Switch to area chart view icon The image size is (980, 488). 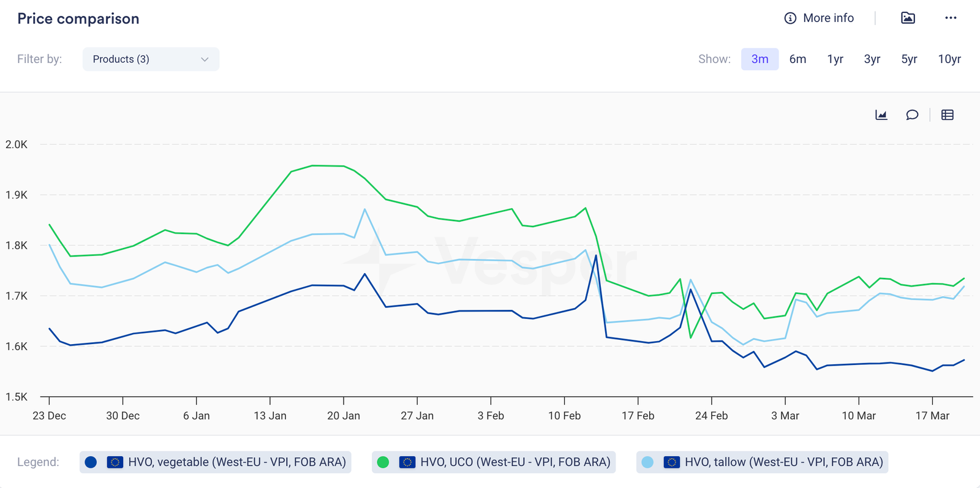(x=881, y=115)
